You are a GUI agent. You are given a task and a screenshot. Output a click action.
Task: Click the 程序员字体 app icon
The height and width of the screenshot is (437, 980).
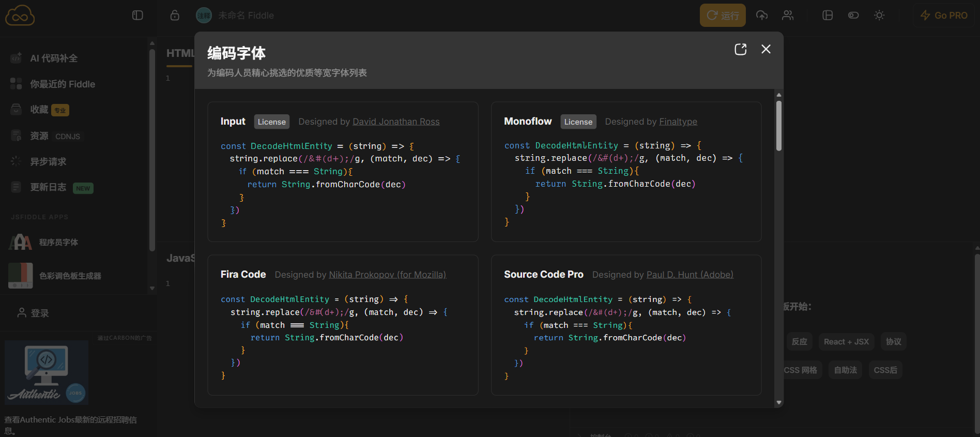(x=21, y=242)
